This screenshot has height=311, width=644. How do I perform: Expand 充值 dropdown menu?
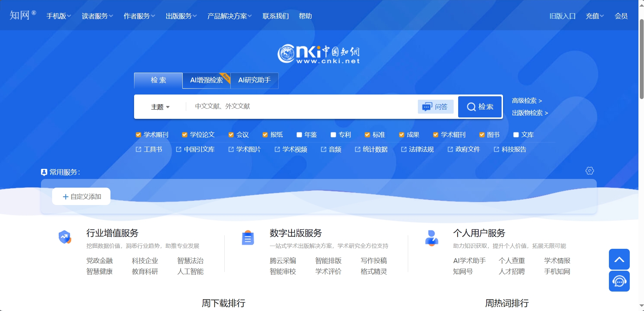coord(595,16)
